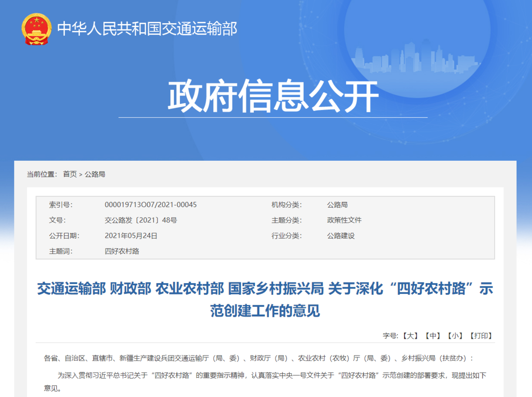Click the 主题分类 value 政策性文件

click(344, 220)
